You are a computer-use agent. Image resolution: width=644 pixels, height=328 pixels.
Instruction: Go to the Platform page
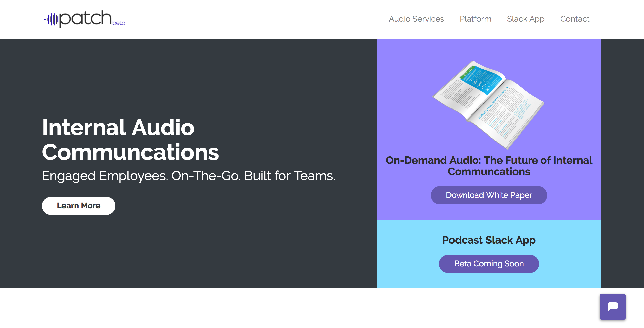(475, 19)
